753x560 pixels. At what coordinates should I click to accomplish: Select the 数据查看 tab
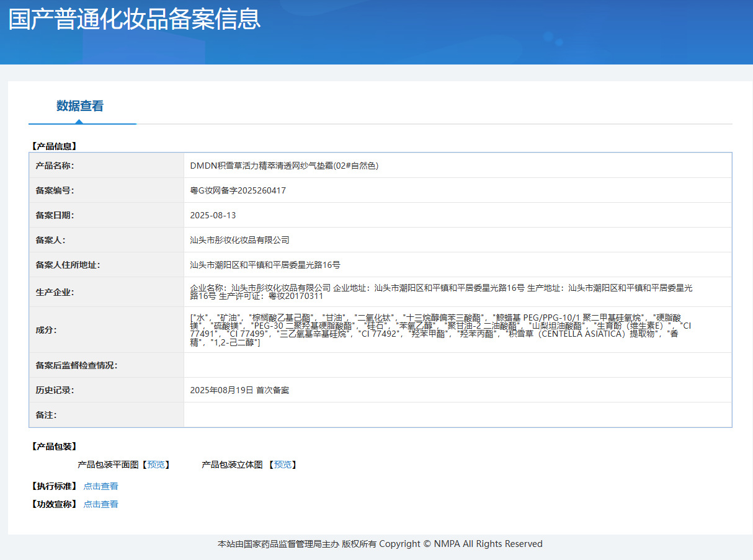coord(80,106)
